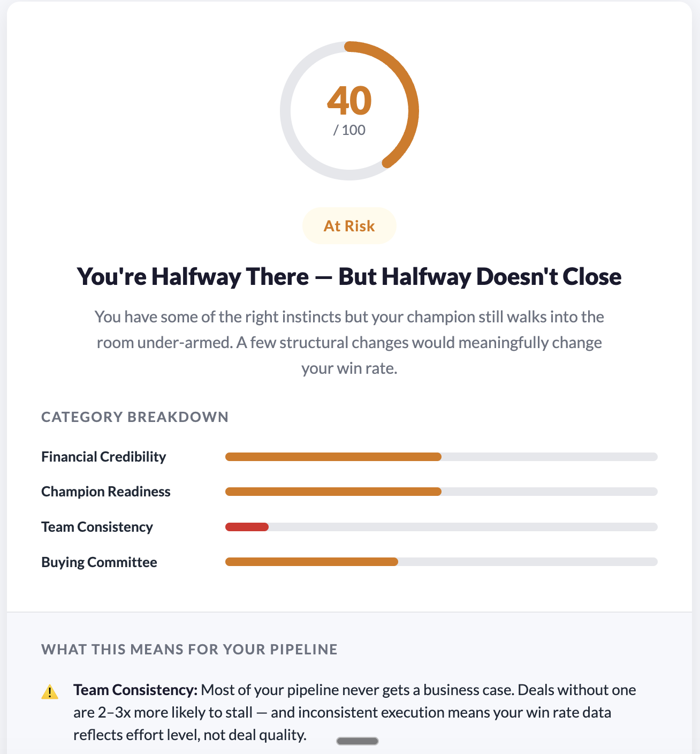
Task: Click the Category Breakdown section heading
Action: coord(135,417)
